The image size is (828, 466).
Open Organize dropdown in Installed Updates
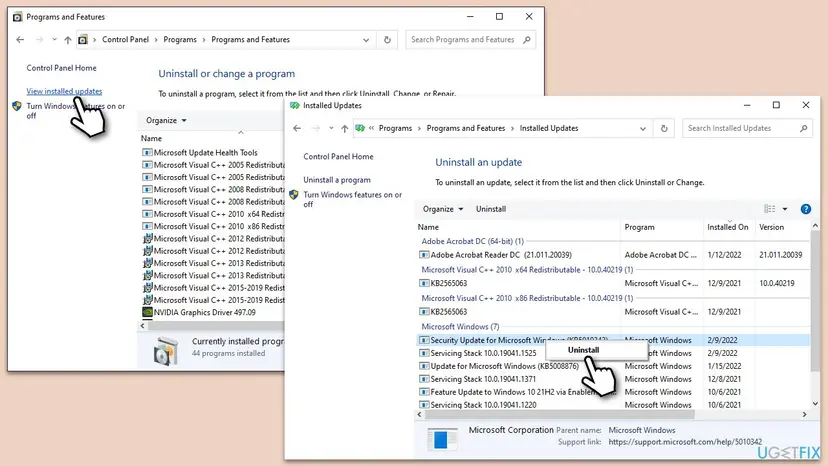tap(443, 209)
